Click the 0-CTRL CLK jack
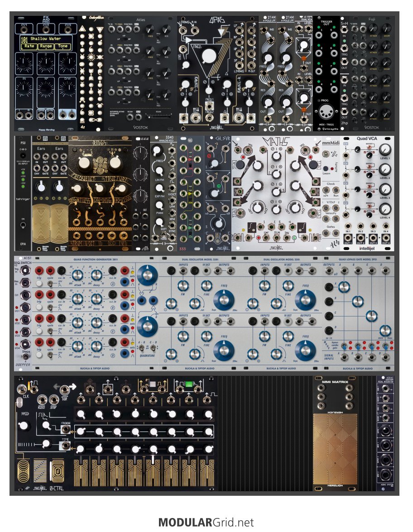This screenshot has height=532, width=413. tap(22, 389)
